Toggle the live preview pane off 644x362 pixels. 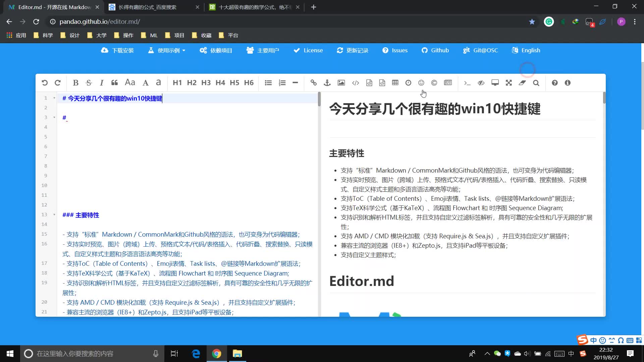click(x=481, y=83)
